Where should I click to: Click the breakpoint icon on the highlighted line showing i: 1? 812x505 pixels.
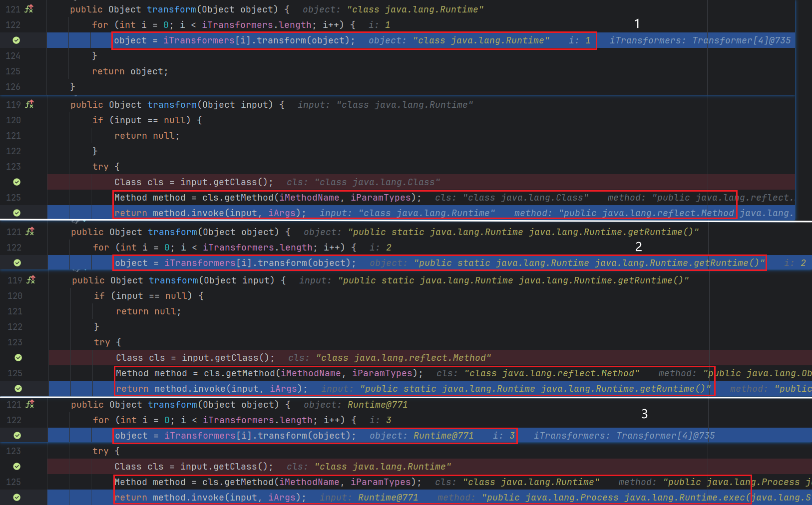[16, 40]
